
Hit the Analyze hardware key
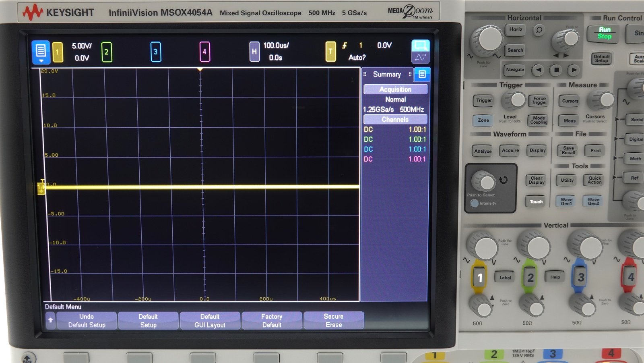[483, 151]
